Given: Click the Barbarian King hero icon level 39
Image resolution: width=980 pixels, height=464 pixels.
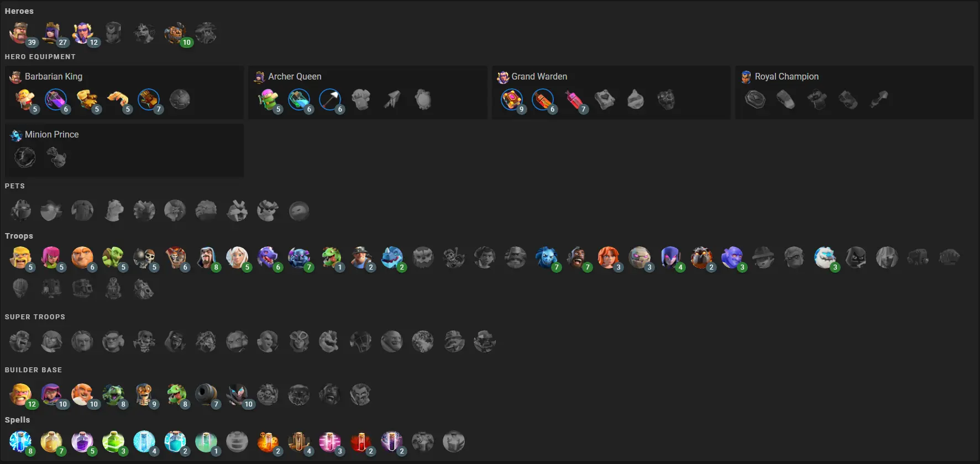Looking at the screenshot, I should (20, 33).
